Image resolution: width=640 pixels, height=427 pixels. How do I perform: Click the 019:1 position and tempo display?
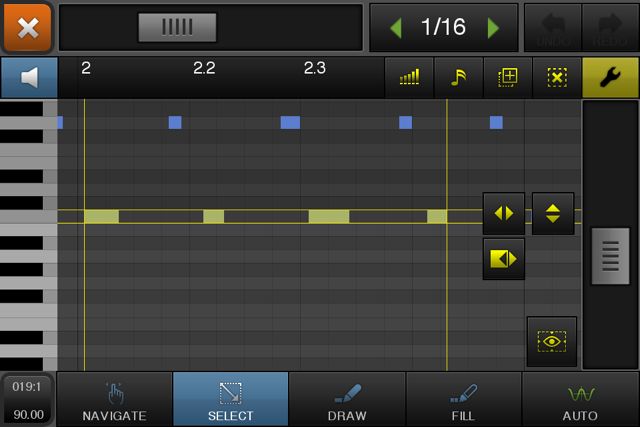click(x=28, y=400)
